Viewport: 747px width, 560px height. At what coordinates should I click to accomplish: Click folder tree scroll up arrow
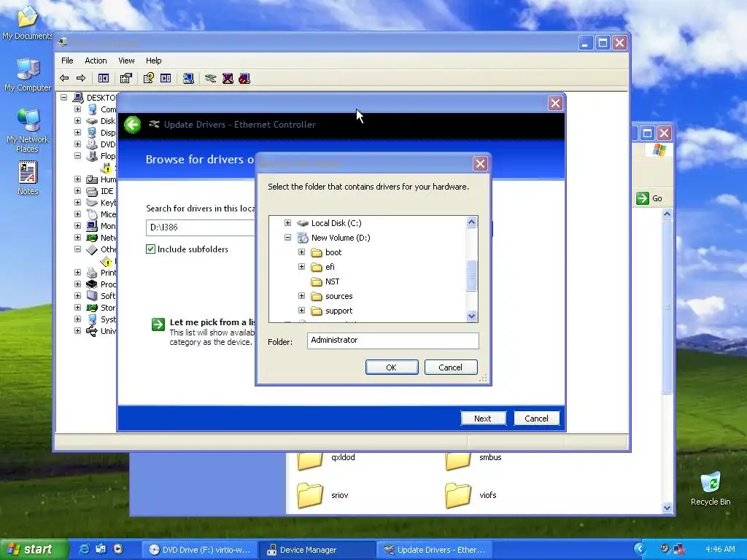472,222
